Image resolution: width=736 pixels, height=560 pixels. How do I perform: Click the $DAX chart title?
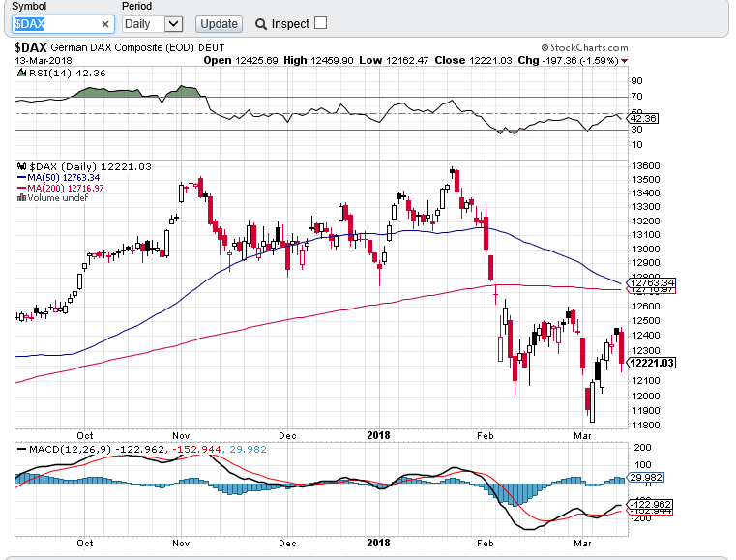point(31,47)
